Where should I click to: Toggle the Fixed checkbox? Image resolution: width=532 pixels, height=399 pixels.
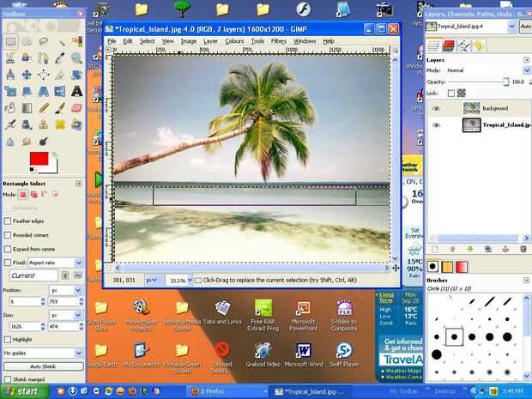[8, 263]
